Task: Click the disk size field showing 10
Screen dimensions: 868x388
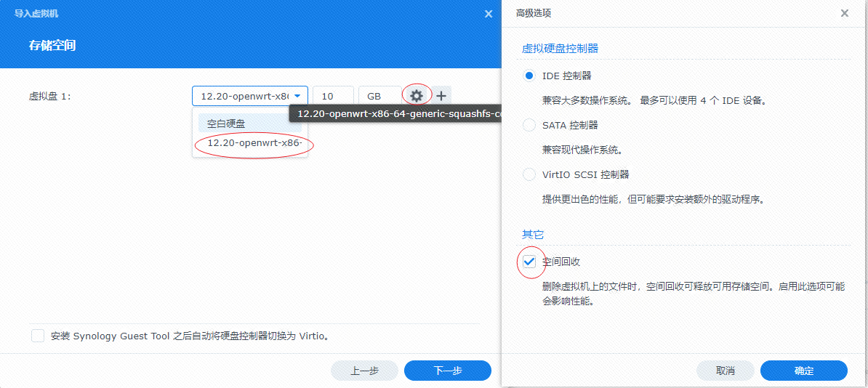Action: [x=333, y=96]
